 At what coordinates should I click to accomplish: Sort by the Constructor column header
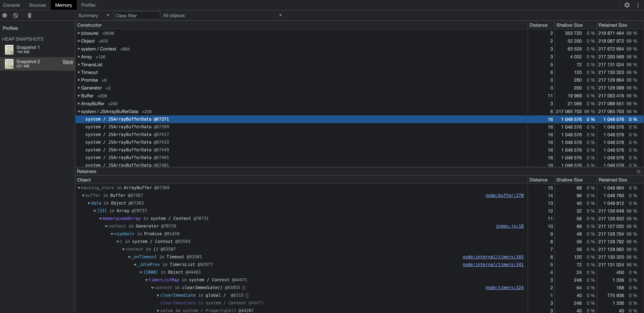pos(301,25)
